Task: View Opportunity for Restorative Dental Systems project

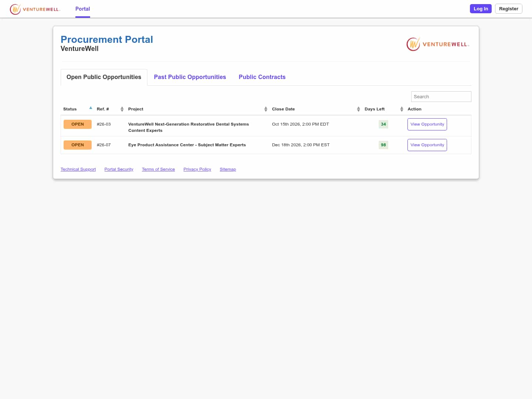Action: 427,124
